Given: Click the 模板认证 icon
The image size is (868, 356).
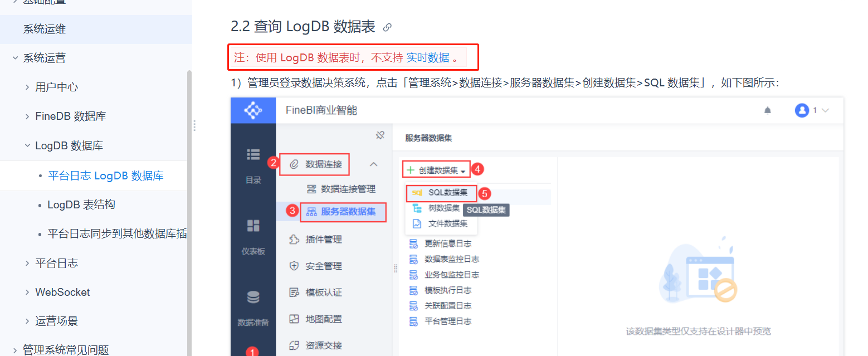Looking at the screenshot, I should tap(294, 292).
